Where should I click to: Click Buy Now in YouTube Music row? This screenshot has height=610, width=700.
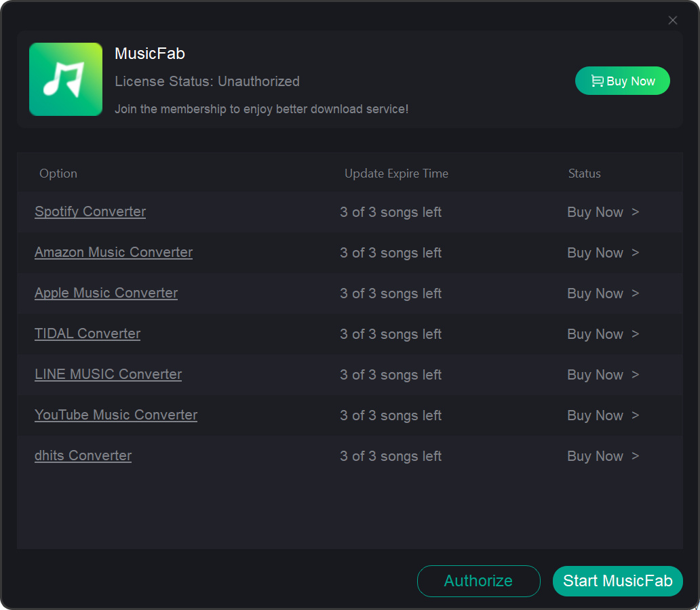tap(603, 415)
